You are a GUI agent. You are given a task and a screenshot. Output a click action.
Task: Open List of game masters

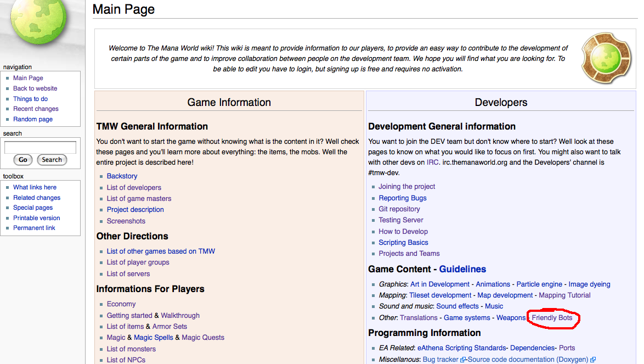[139, 198]
